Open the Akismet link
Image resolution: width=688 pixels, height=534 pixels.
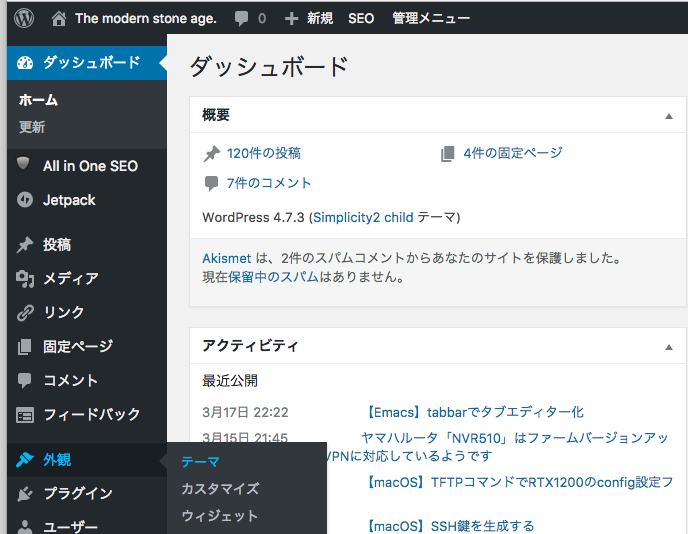pyautogui.click(x=226, y=258)
